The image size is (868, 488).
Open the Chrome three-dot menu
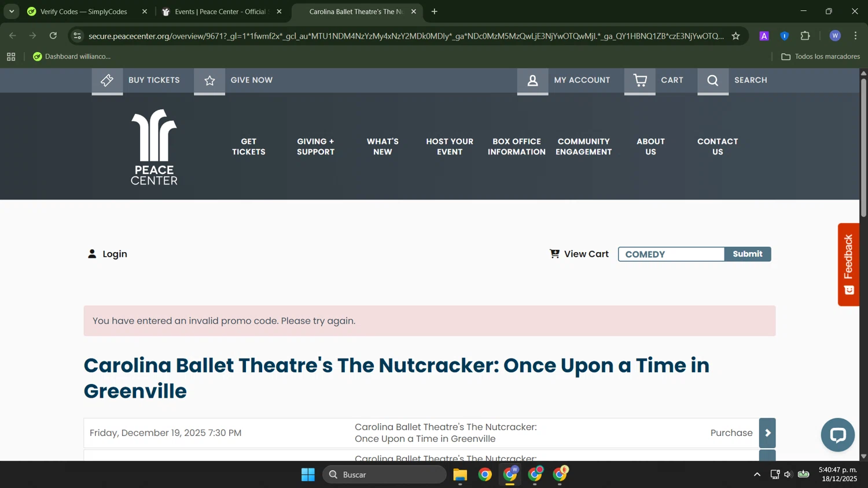(855, 36)
